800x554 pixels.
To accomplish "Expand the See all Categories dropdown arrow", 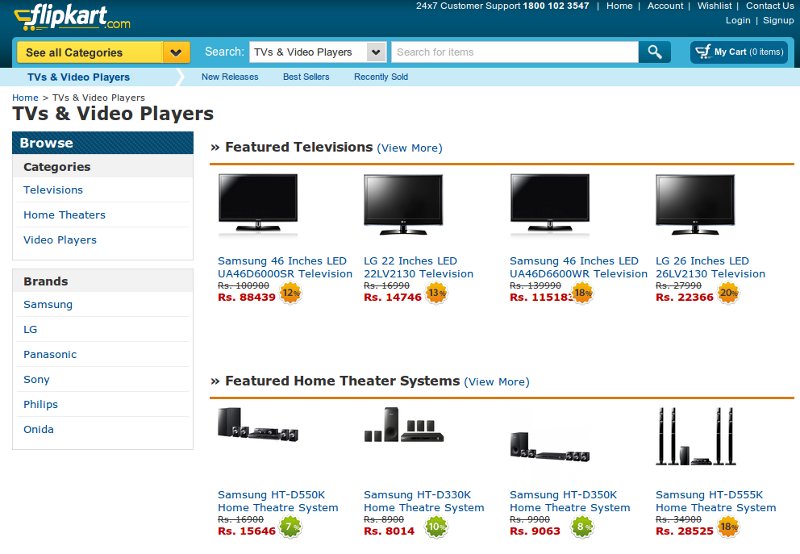I will [176, 53].
